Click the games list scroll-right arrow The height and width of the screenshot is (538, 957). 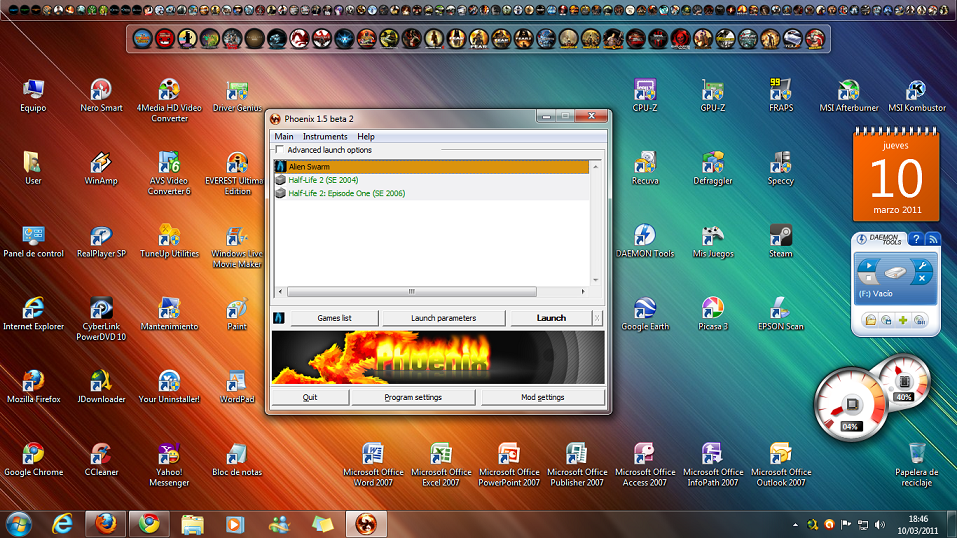pos(583,291)
